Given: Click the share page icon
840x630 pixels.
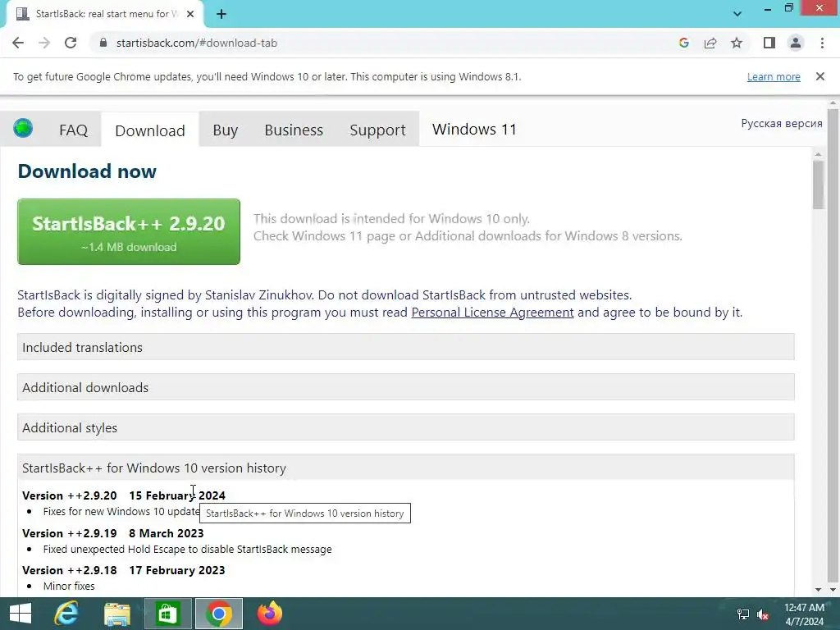Looking at the screenshot, I should 710,43.
